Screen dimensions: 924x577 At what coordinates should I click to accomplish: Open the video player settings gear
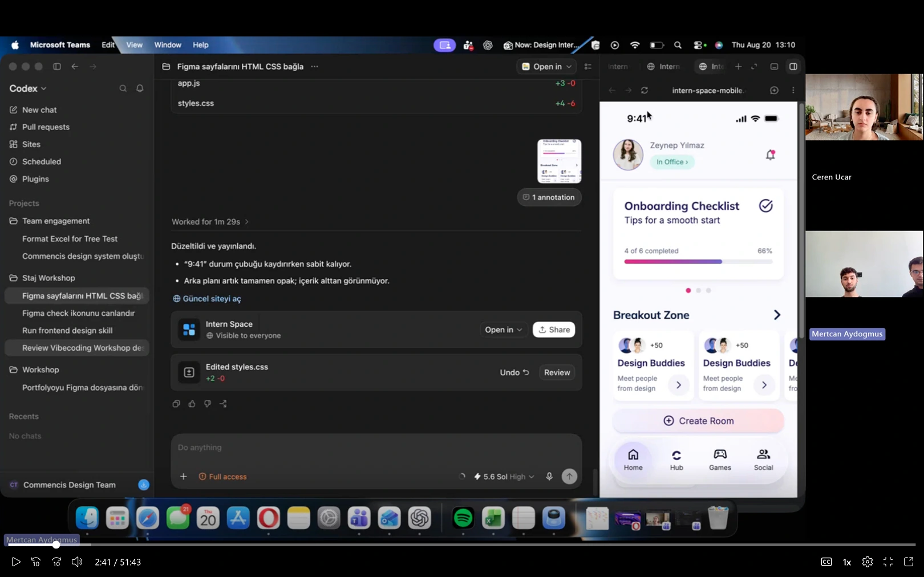[x=868, y=562]
